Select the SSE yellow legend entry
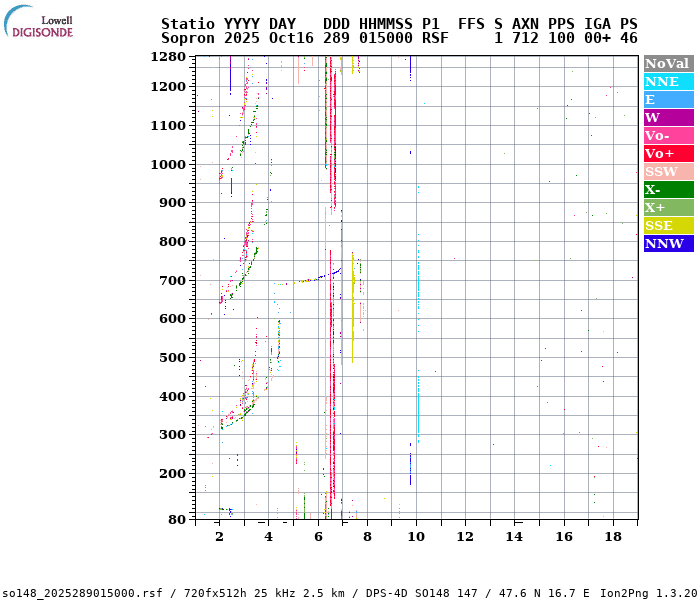Image resolution: width=700 pixels, height=600 pixels. coord(668,225)
